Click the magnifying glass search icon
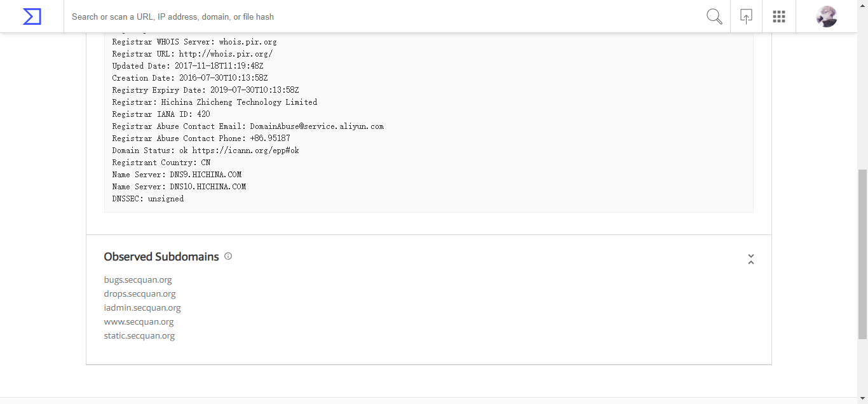Viewport: 868px width, 404px height. (x=714, y=17)
